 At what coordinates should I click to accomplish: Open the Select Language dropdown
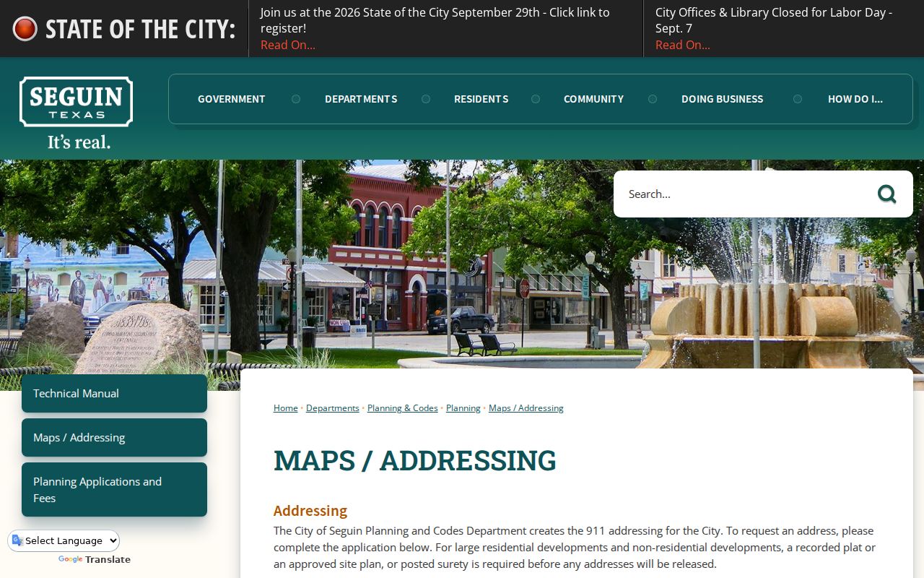click(64, 540)
